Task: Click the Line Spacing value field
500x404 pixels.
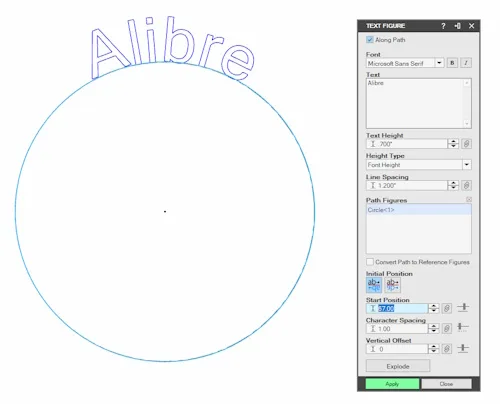Action: tap(407, 186)
